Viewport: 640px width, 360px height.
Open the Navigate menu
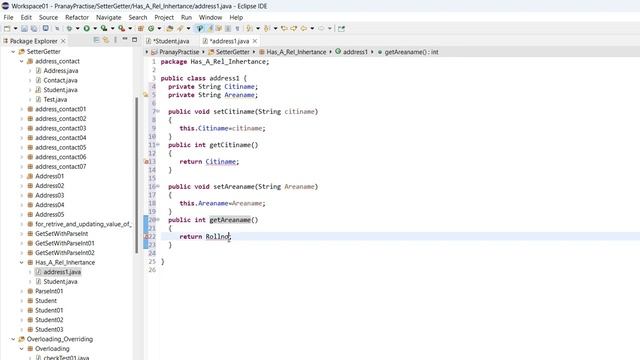coord(109,18)
